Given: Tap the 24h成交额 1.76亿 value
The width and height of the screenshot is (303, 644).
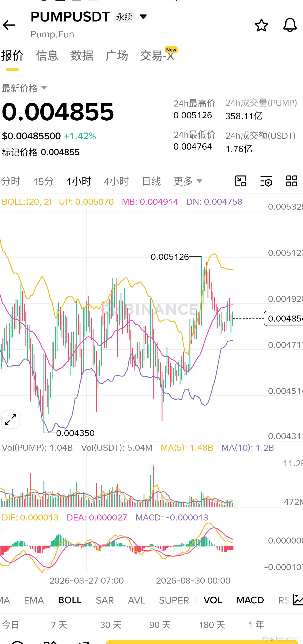Looking at the screenshot, I should [x=239, y=149].
